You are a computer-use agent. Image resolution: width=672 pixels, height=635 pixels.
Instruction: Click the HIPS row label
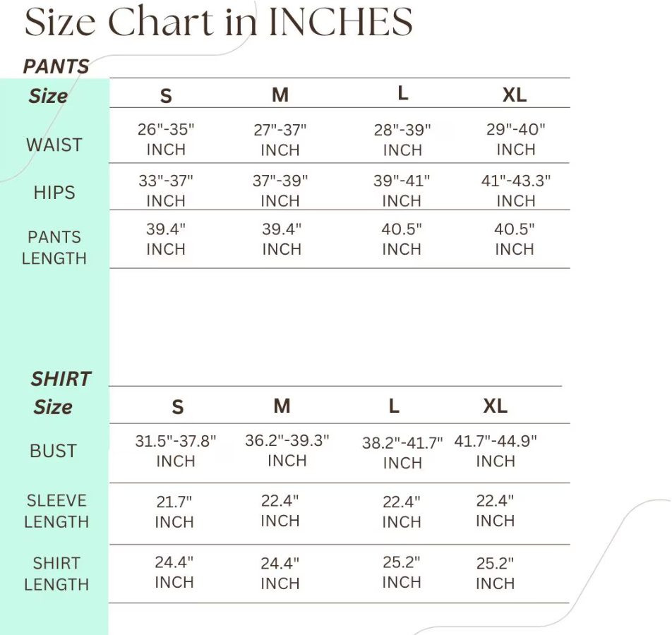coord(54,193)
